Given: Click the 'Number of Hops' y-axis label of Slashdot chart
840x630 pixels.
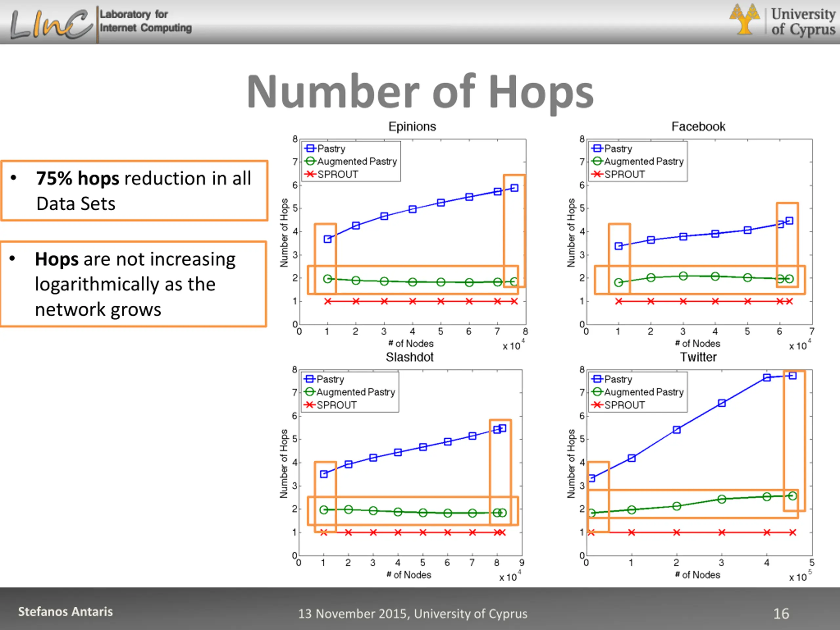Looking at the screenshot, I should pyautogui.click(x=284, y=464).
